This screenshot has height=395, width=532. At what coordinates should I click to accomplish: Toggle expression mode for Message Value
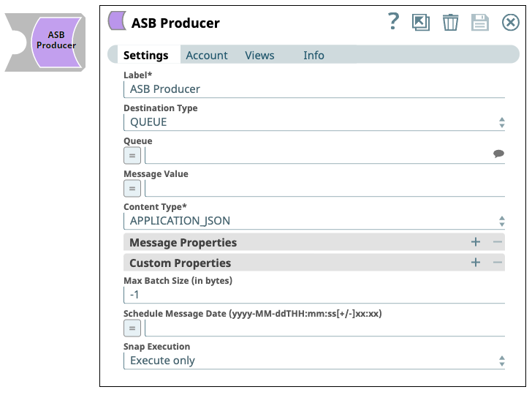coord(132,189)
